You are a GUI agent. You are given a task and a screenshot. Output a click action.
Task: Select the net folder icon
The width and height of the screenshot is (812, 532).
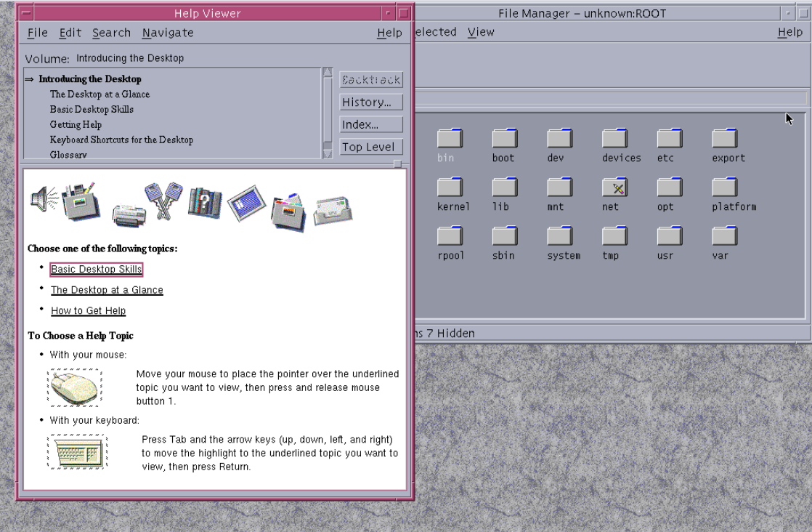(x=614, y=188)
